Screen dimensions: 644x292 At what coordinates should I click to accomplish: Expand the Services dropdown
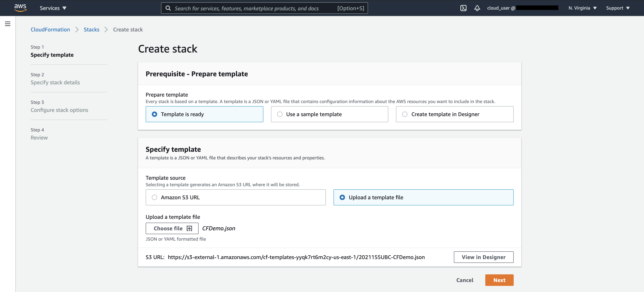click(x=53, y=8)
